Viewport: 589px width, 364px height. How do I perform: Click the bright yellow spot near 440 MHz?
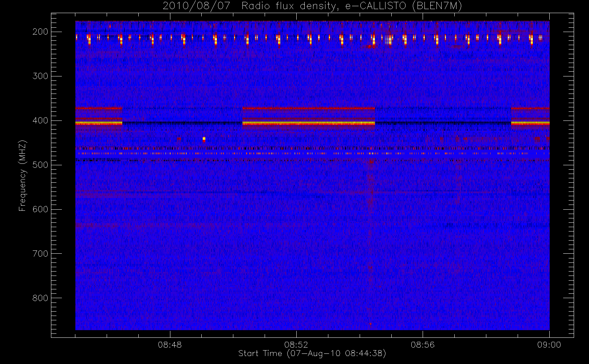point(204,139)
